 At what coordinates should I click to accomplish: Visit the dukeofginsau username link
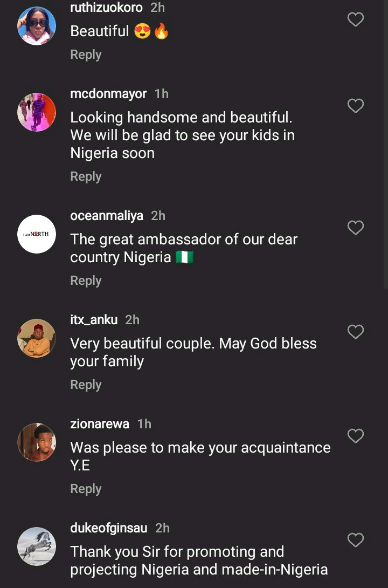[x=108, y=528]
